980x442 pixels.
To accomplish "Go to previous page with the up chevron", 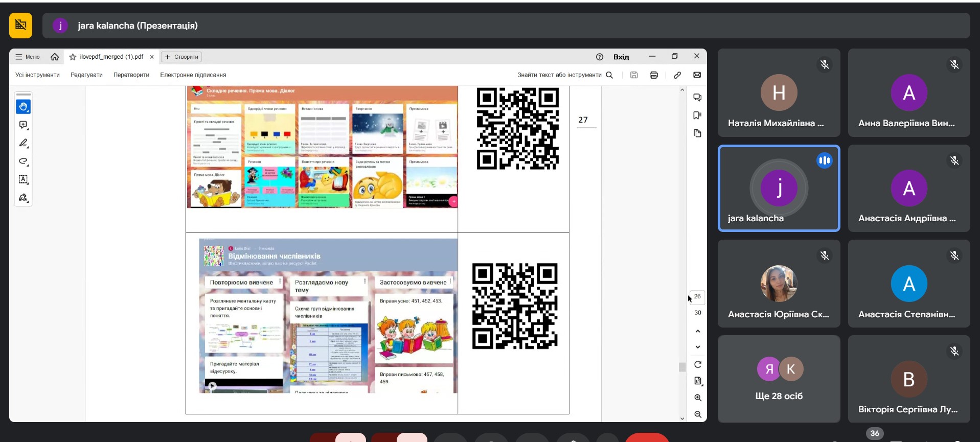I will click(x=698, y=331).
